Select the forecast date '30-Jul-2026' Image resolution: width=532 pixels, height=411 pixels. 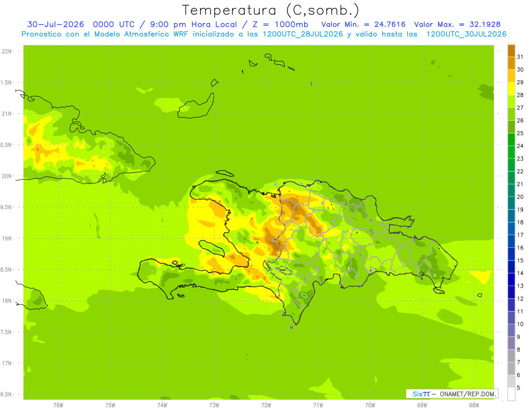coord(56,24)
